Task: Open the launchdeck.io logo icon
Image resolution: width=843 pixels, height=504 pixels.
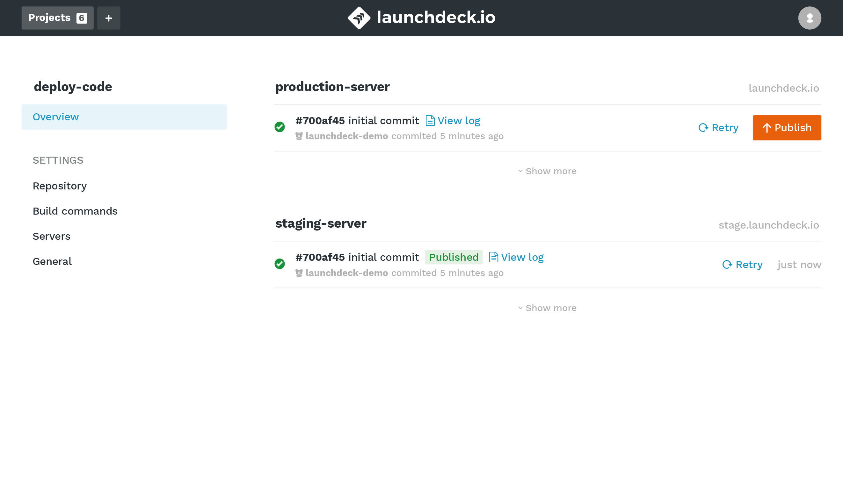Action: pos(360,18)
